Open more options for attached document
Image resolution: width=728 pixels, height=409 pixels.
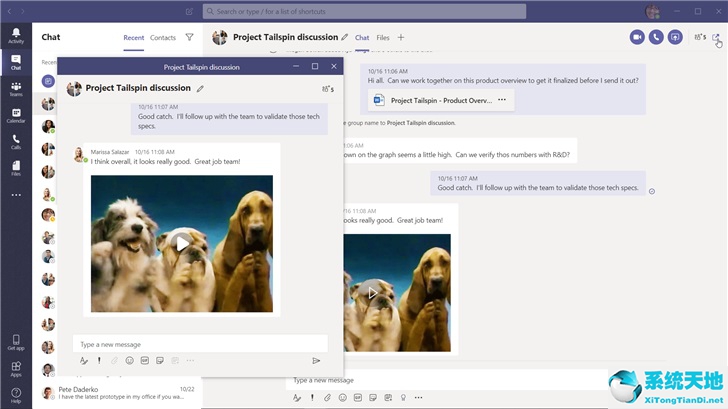point(502,100)
